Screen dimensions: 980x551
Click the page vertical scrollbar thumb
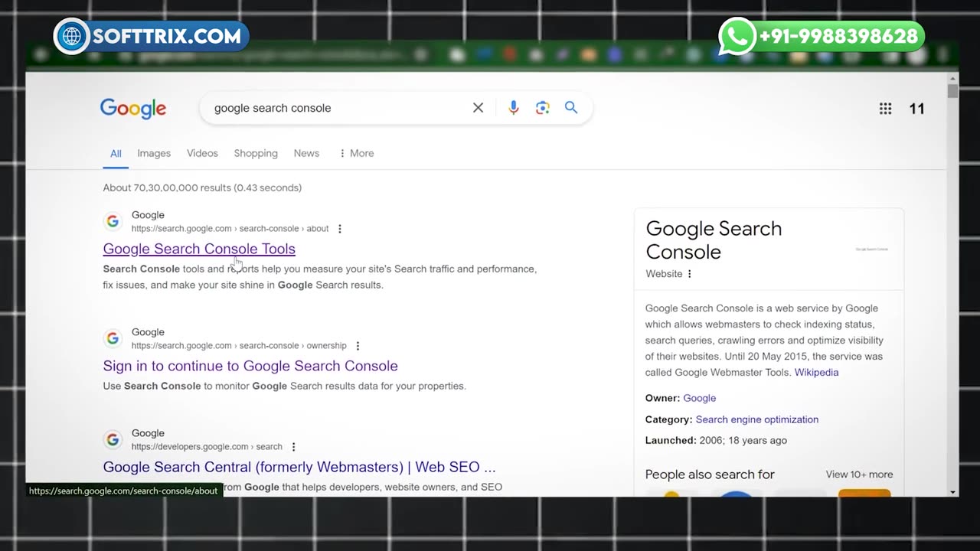coord(952,91)
